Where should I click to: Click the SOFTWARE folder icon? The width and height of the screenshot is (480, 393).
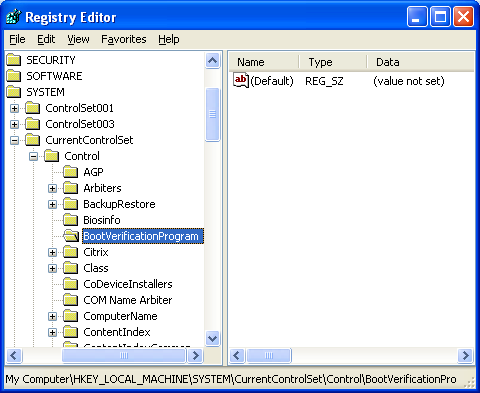(x=14, y=76)
